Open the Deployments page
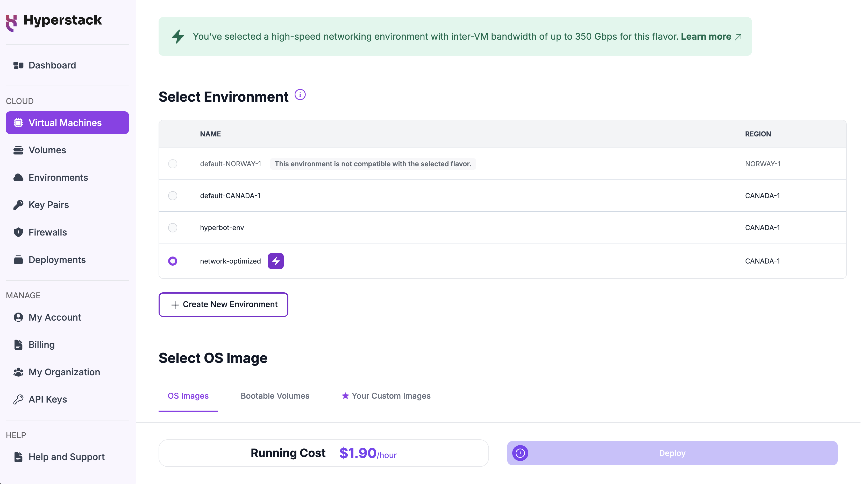Screen dimensions: 868x484 pos(57,260)
